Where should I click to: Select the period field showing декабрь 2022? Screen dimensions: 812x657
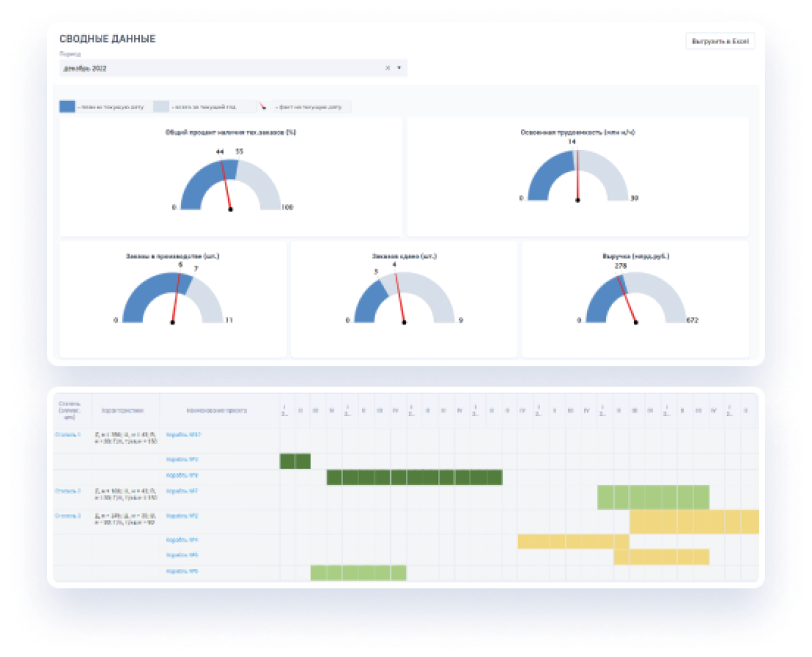tap(233, 68)
